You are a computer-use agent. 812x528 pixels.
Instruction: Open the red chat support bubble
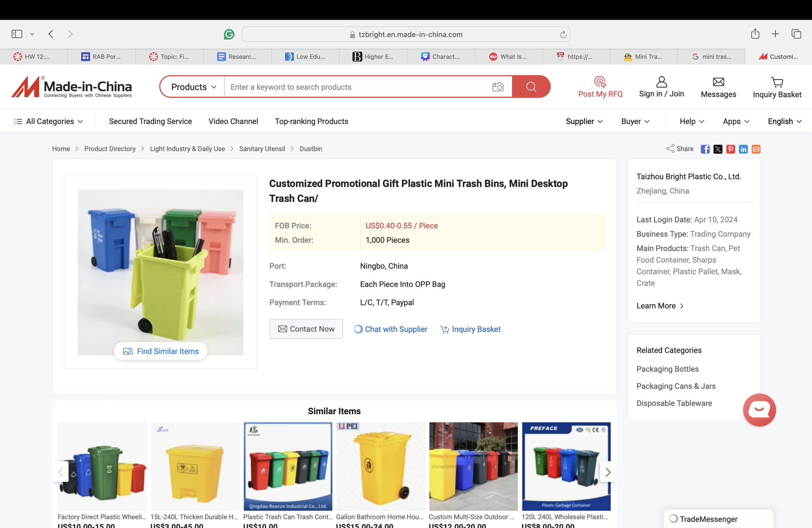point(759,410)
